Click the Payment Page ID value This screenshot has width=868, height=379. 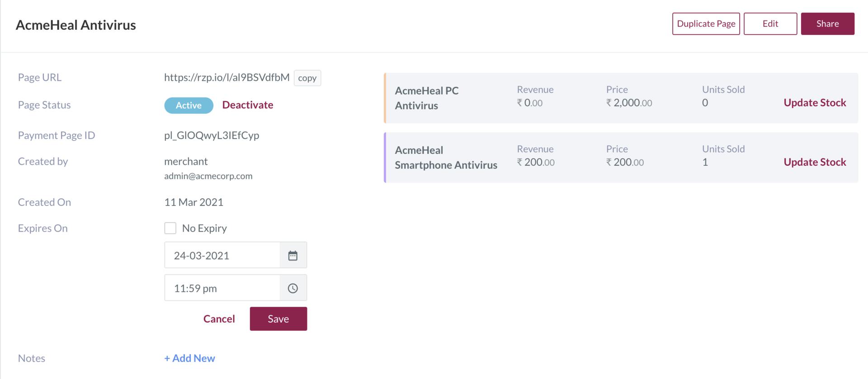tap(212, 135)
